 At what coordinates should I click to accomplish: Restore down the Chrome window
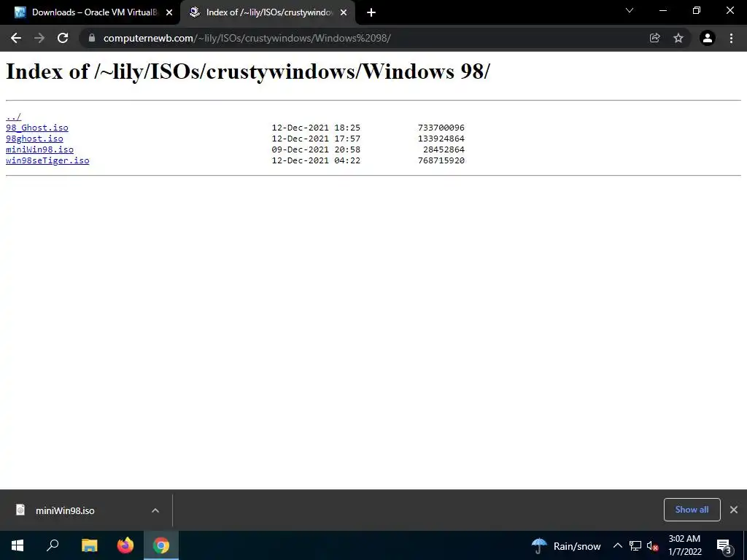697,10
